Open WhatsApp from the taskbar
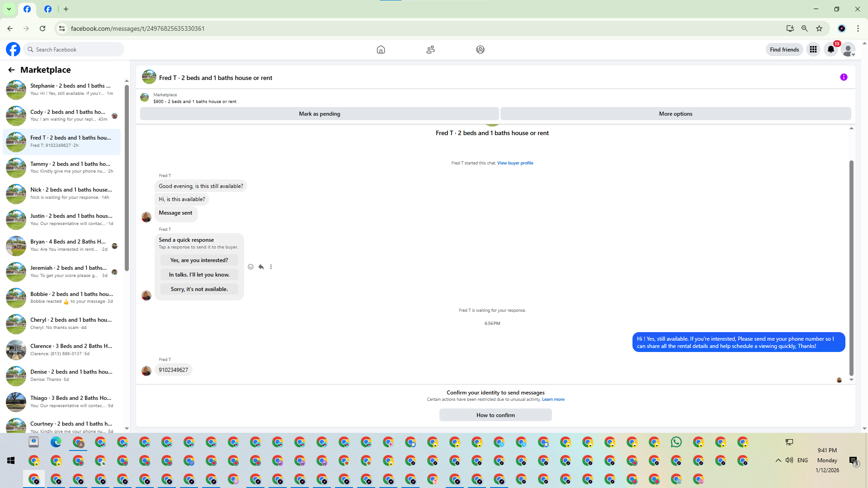The width and height of the screenshot is (868, 488). point(676,442)
